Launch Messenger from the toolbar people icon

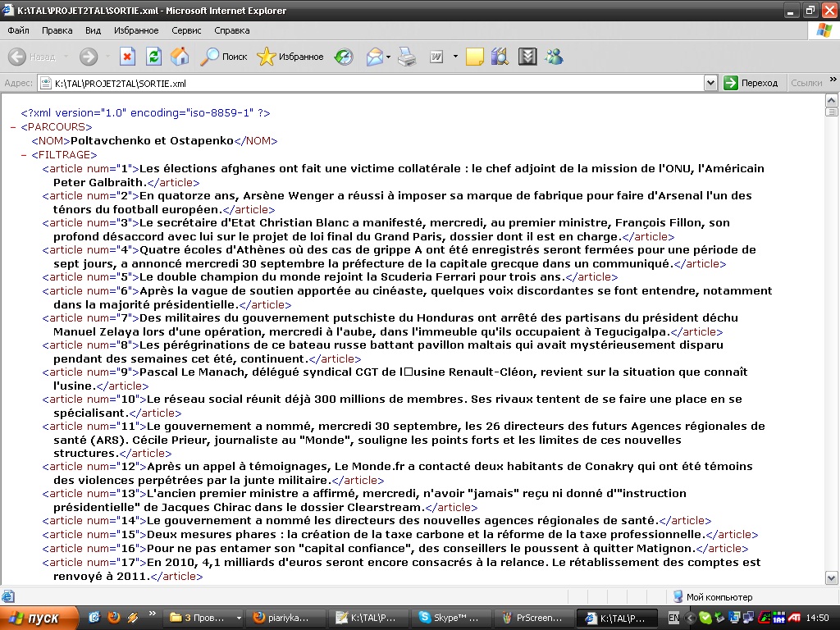(x=554, y=57)
